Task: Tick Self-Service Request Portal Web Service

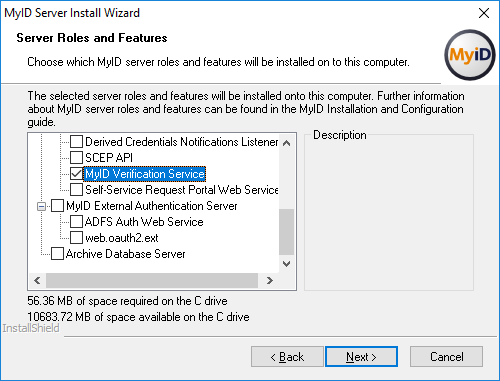Action: (x=76, y=190)
